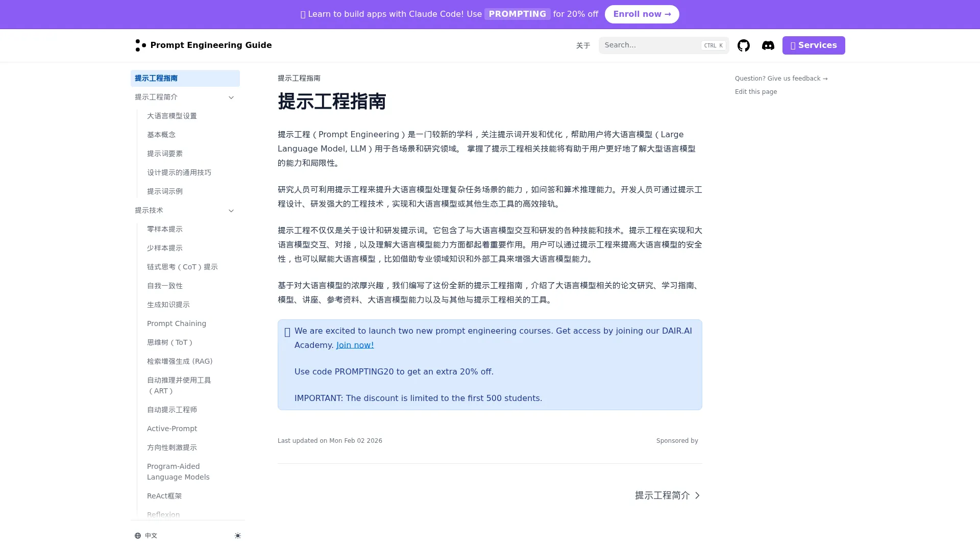Image resolution: width=980 pixels, height=551 pixels.
Task: Open the Discord server icon
Action: 768,45
